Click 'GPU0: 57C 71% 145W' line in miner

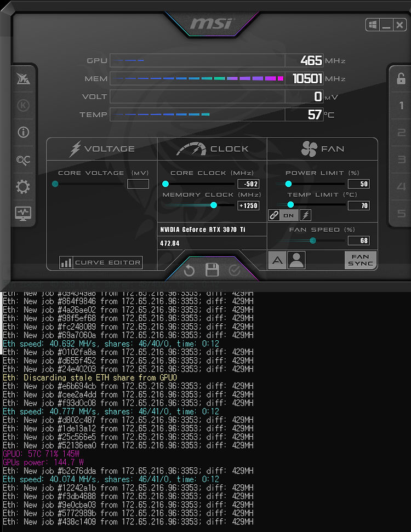point(41,454)
